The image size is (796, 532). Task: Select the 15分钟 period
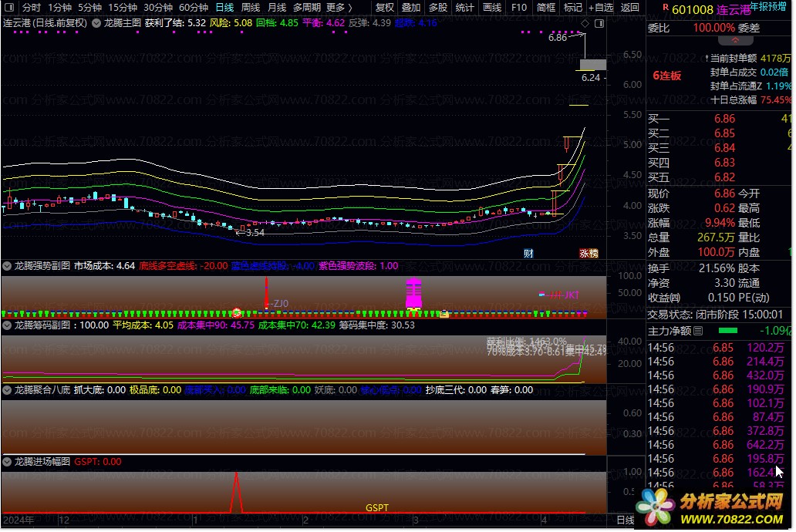pos(123,7)
